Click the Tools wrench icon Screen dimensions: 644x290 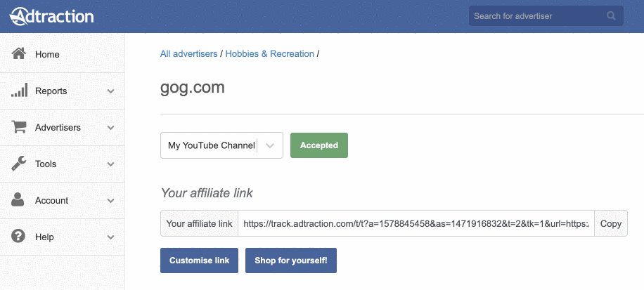18,163
